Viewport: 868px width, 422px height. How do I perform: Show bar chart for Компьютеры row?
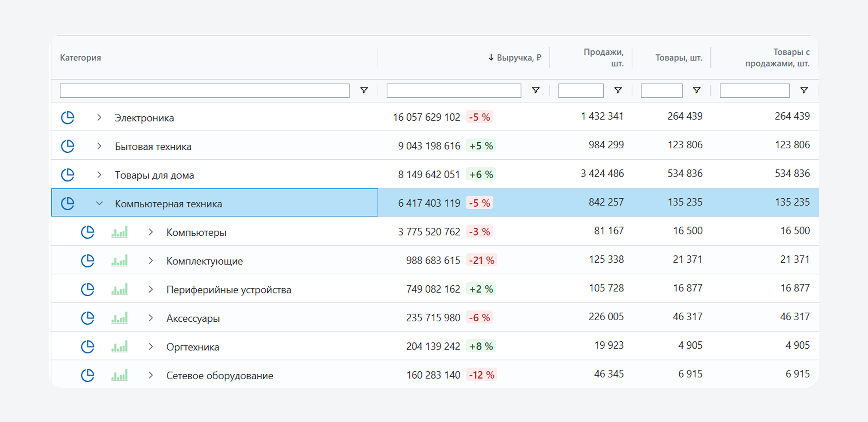[x=119, y=232]
